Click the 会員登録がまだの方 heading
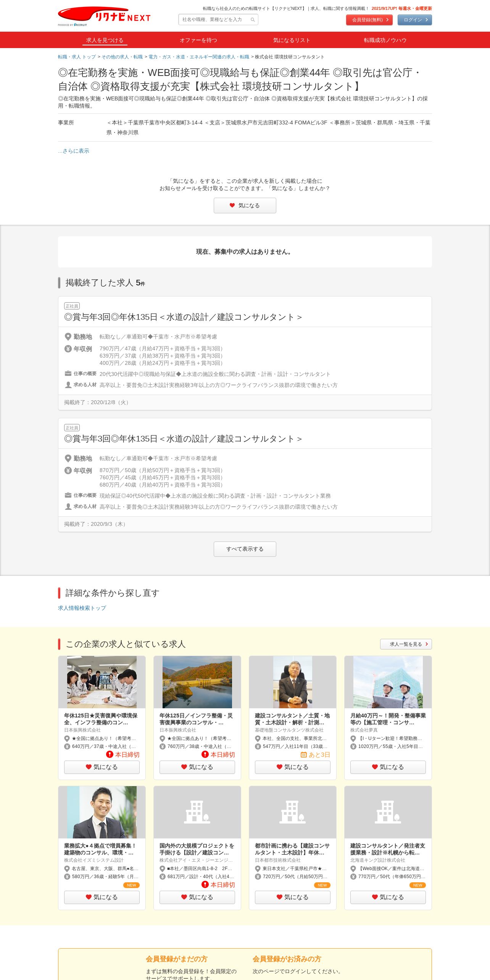The image size is (490, 980). [177, 959]
